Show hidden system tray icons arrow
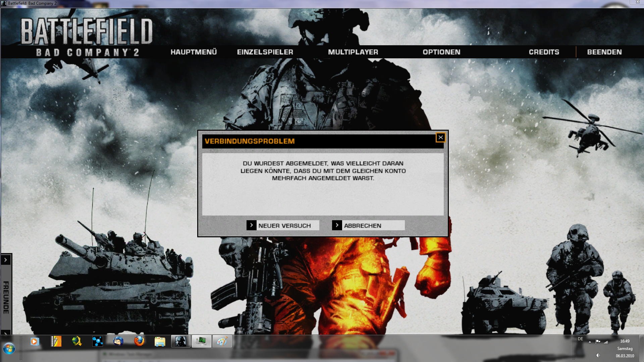The height and width of the screenshot is (362, 644). [590, 342]
